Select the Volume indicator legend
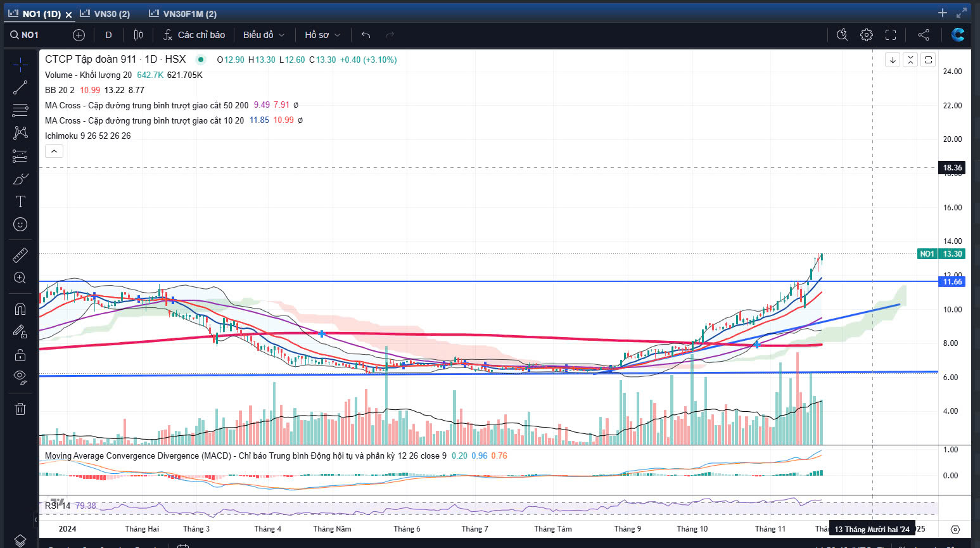 [88, 75]
